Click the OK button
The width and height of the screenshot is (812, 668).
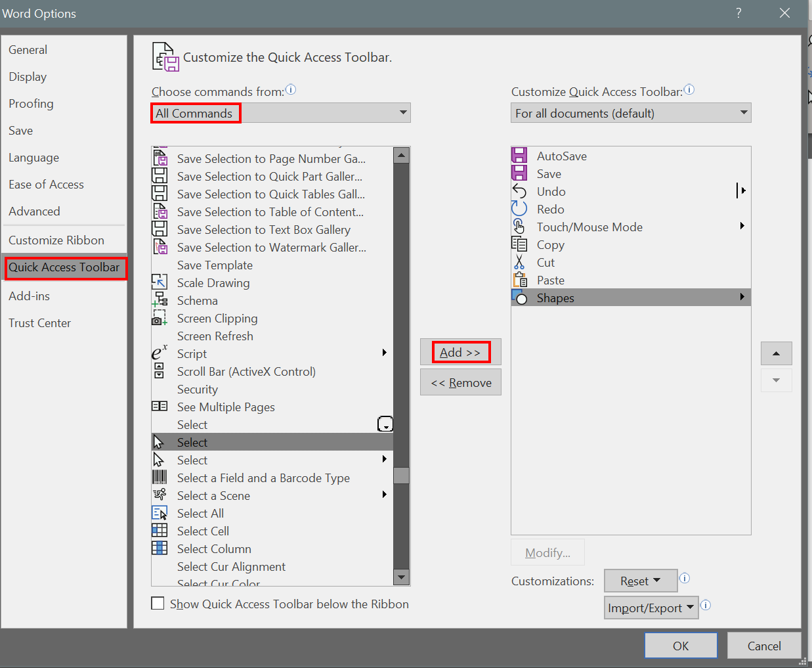(681, 646)
